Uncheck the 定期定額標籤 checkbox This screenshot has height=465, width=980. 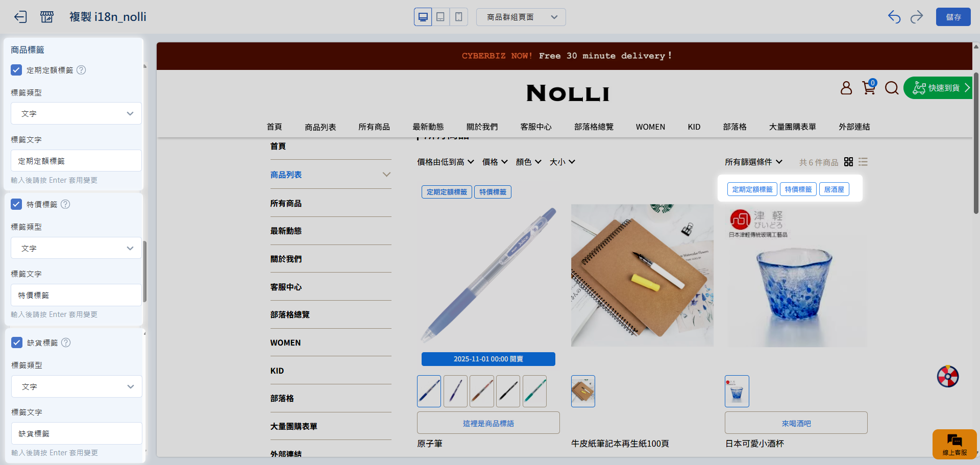click(16, 70)
